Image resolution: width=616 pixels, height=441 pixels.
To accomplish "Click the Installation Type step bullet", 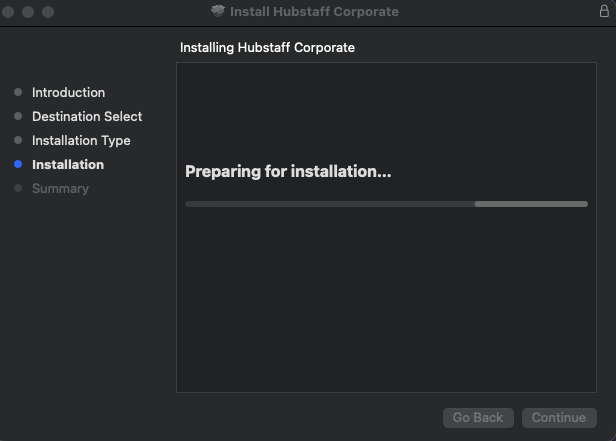I will point(18,140).
